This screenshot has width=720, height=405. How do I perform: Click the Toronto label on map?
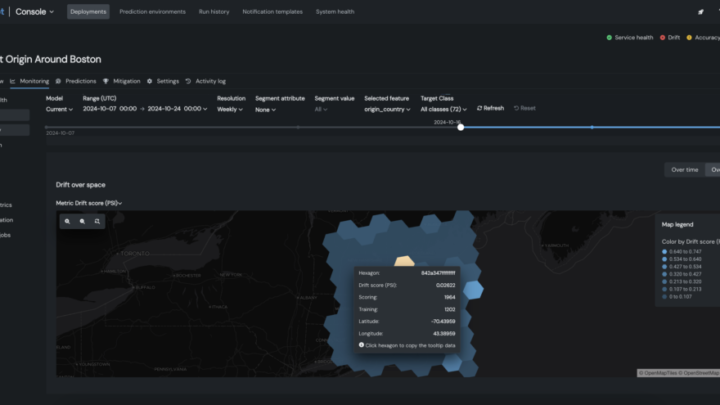135,253
